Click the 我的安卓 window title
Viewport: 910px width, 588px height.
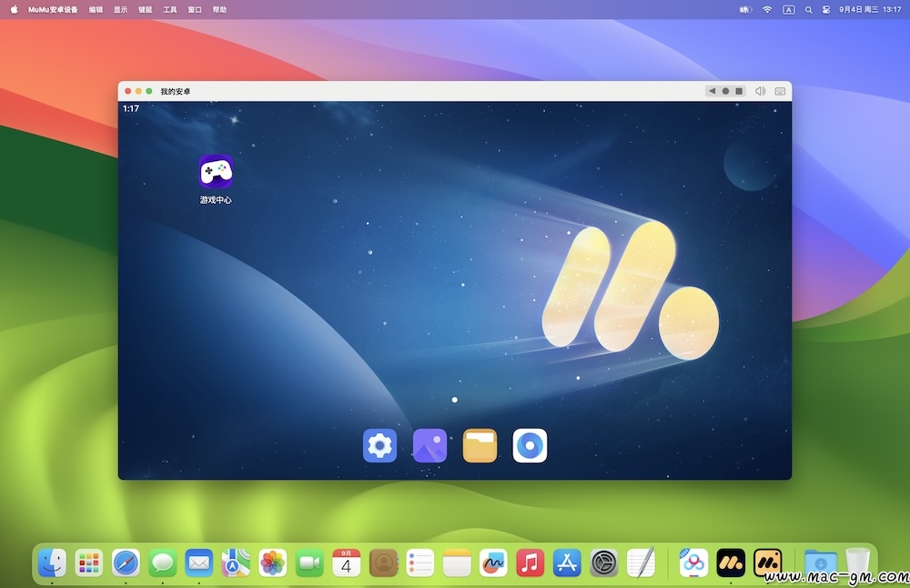tap(176, 91)
